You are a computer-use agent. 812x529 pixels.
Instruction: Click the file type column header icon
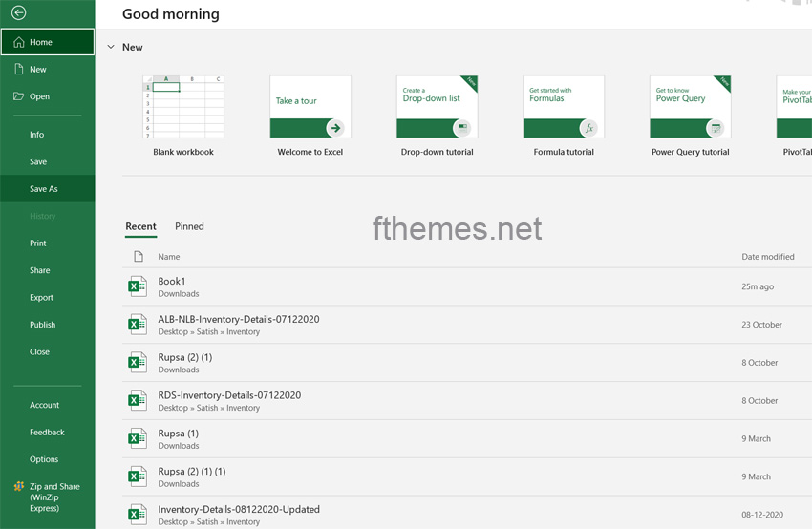pos(139,256)
